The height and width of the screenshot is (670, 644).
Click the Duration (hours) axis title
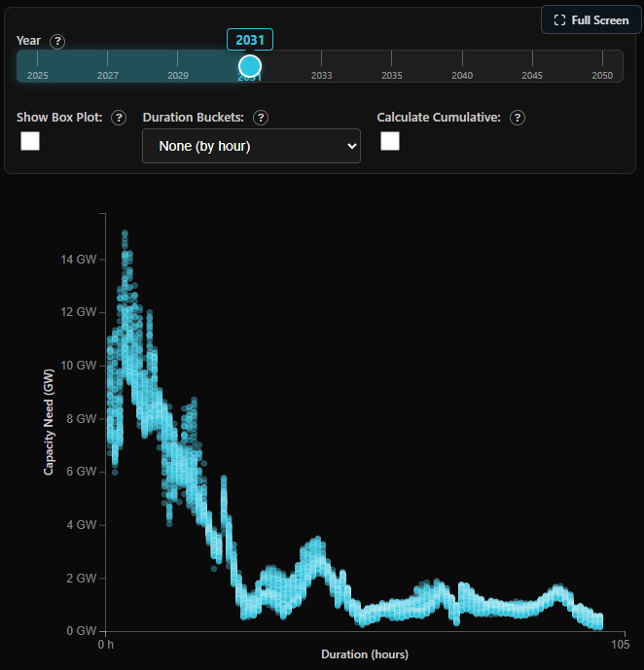point(365,654)
